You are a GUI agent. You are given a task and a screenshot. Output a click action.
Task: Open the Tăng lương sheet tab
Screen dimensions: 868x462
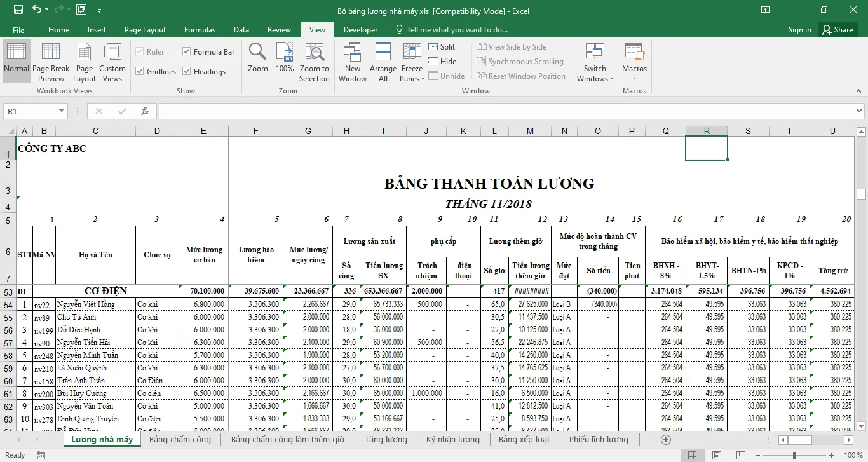pyautogui.click(x=386, y=439)
